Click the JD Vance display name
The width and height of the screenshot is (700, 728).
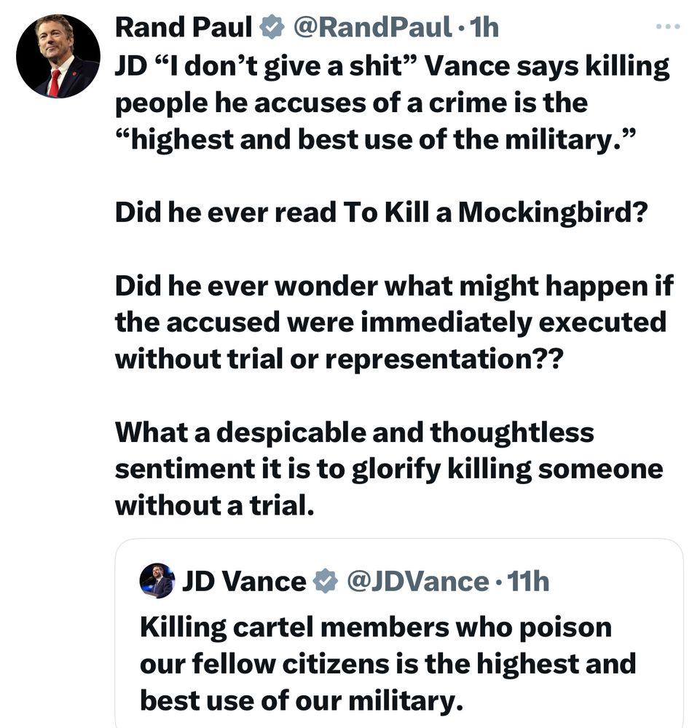(244, 581)
